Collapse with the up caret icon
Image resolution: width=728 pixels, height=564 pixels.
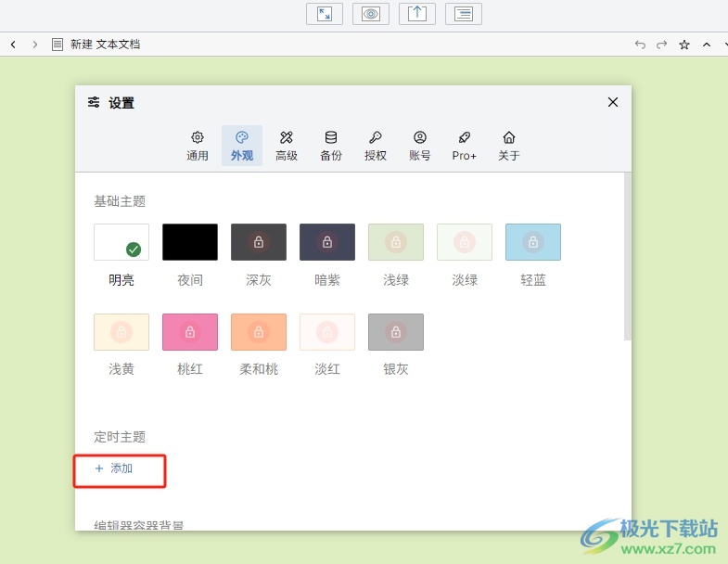pos(706,45)
